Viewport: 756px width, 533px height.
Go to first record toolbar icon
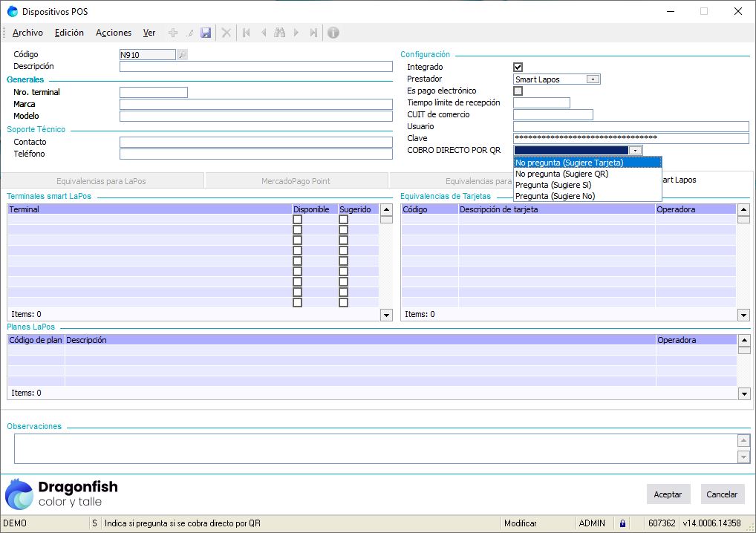[x=247, y=33]
